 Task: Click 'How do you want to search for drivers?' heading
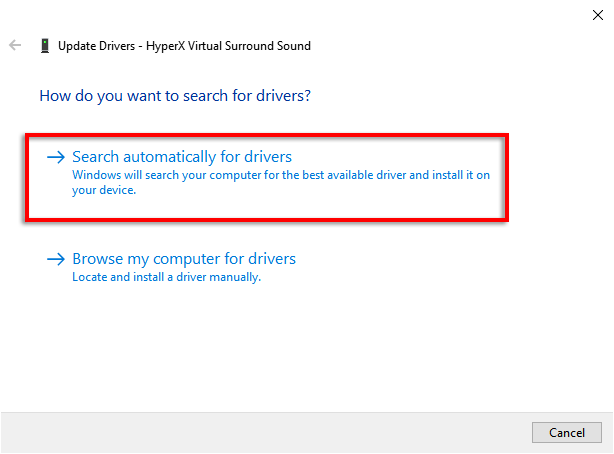click(175, 96)
